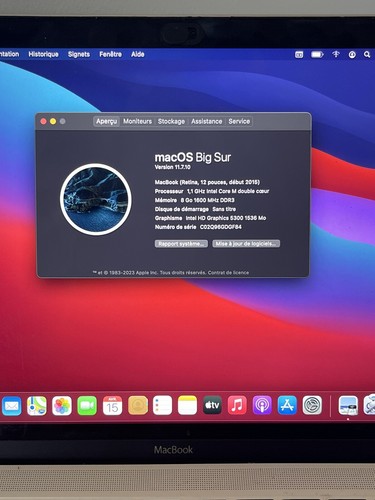Open the Service tab
This screenshot has height=500, width=375.
click(239, 121)
